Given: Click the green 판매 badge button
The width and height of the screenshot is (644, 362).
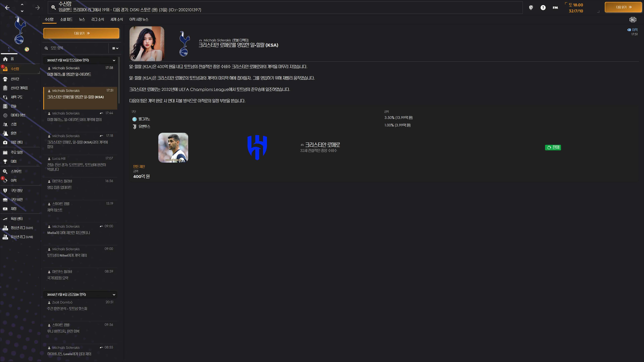Looking at the screenshot, I should click(553, 147).
